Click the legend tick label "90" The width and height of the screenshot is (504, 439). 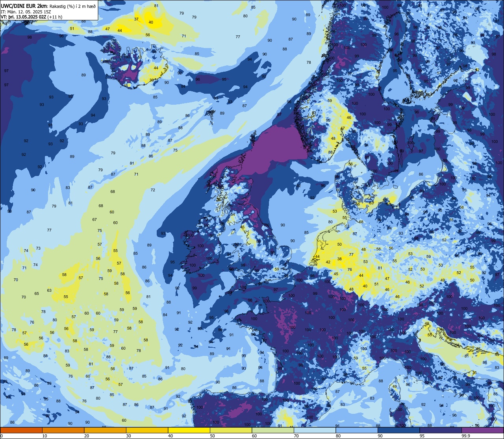coord(380,436)
